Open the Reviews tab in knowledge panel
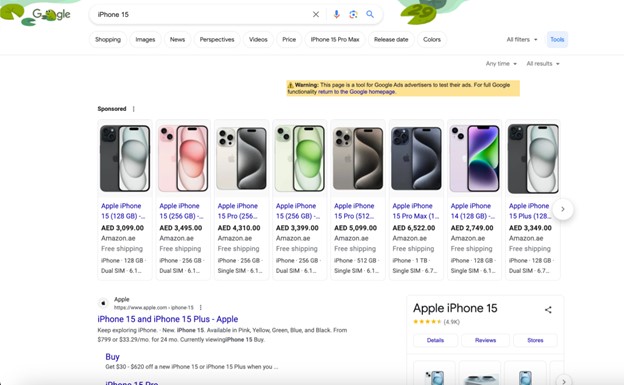Viewport: 624px width, 385px height. coord(485,340)
